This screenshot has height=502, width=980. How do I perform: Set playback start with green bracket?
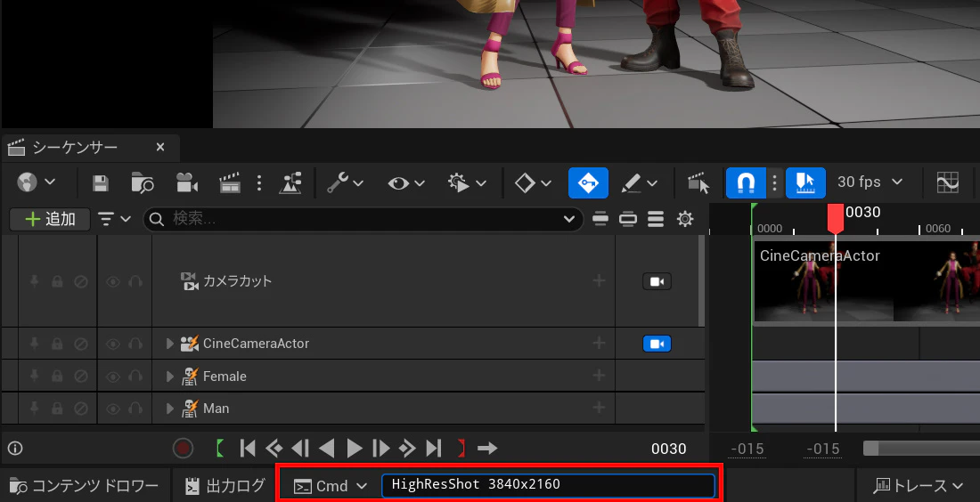(219, 449)
